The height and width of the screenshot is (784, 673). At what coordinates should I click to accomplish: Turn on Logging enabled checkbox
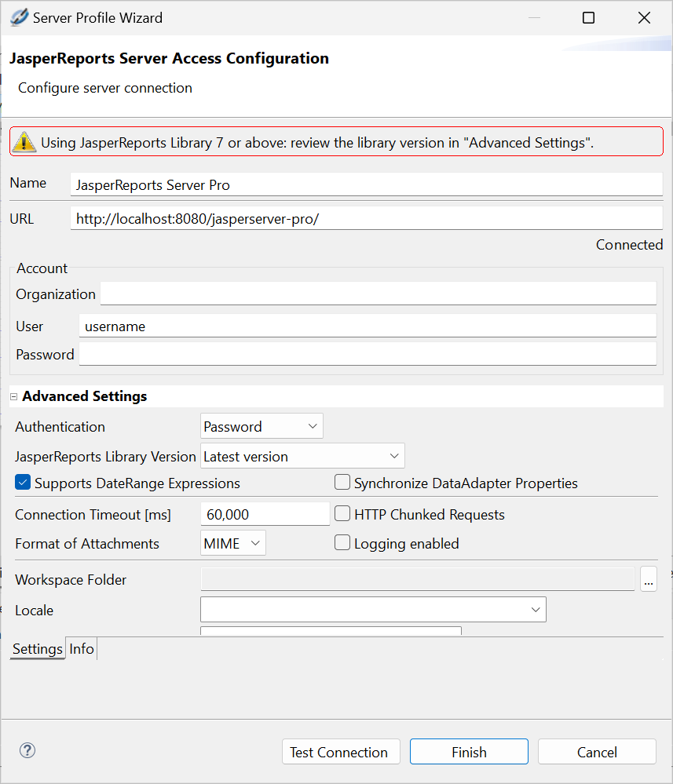click(x=342, y=542)
